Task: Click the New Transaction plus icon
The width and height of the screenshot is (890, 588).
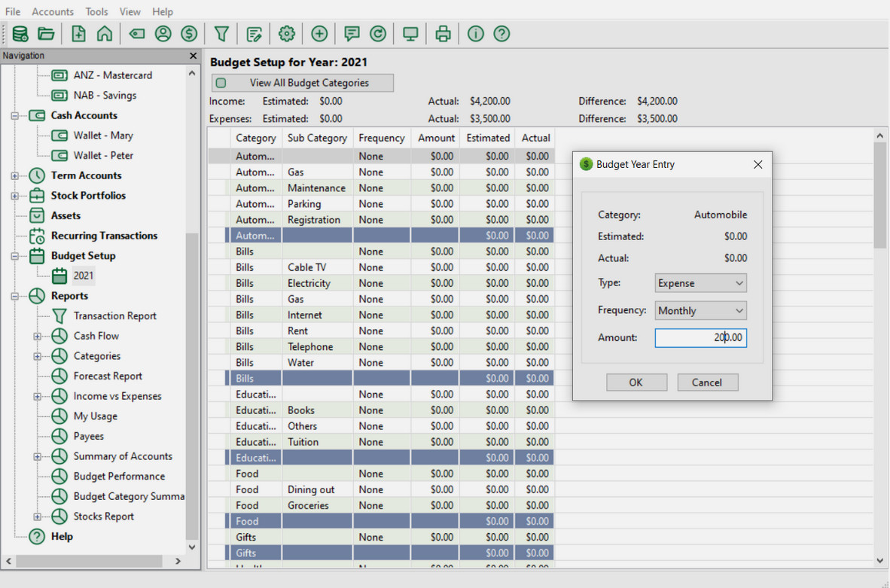Action: pyautogui.click(x=319, y=34)
